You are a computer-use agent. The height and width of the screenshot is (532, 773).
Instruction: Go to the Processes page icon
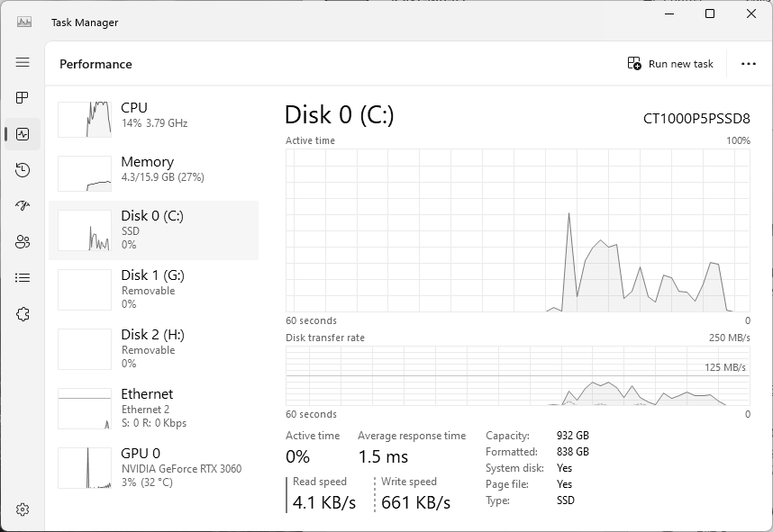pyautogui.click(x=23, y=97)
